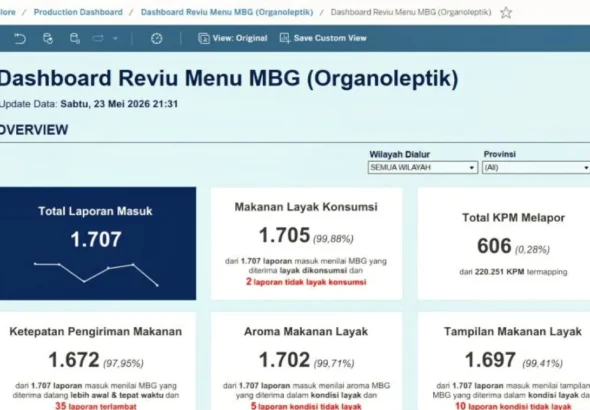Click the Aroma Makanan Layak card title
Screen dimensions: 590x410
306,331
